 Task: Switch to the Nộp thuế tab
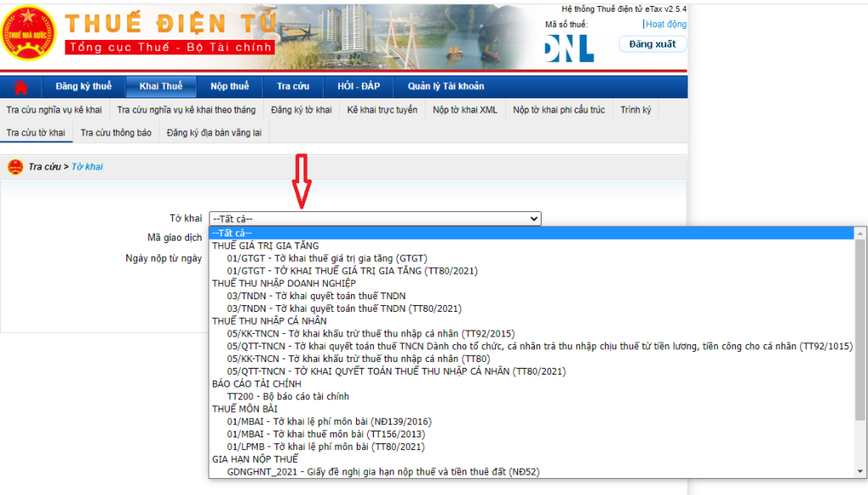[x=230, y=86]
